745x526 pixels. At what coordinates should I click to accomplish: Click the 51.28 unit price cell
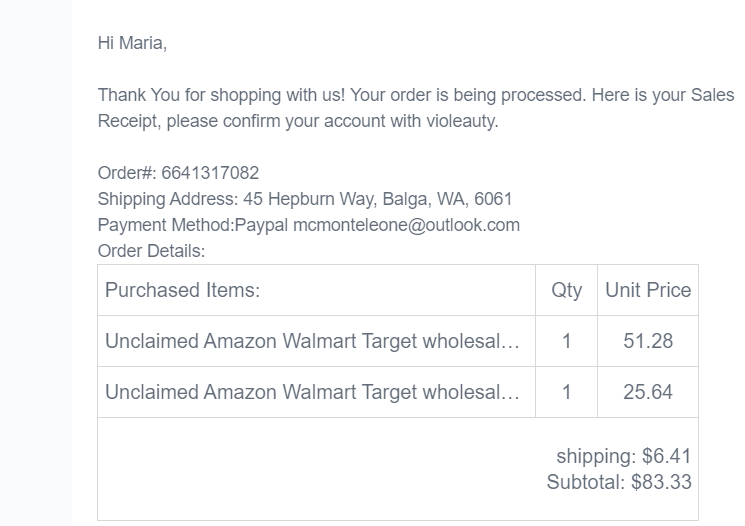tap(648, 341)
